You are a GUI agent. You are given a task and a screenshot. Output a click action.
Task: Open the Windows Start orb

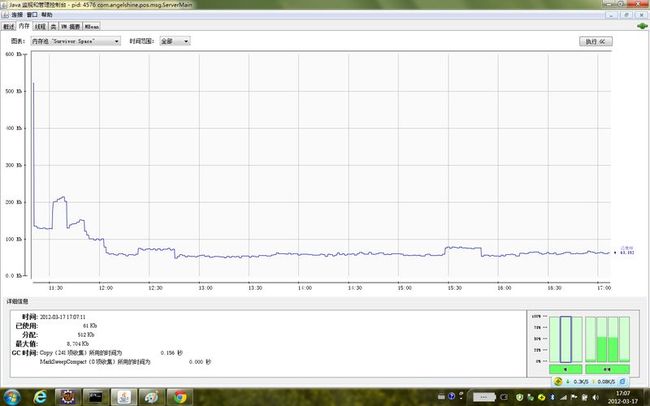(11, 397)
